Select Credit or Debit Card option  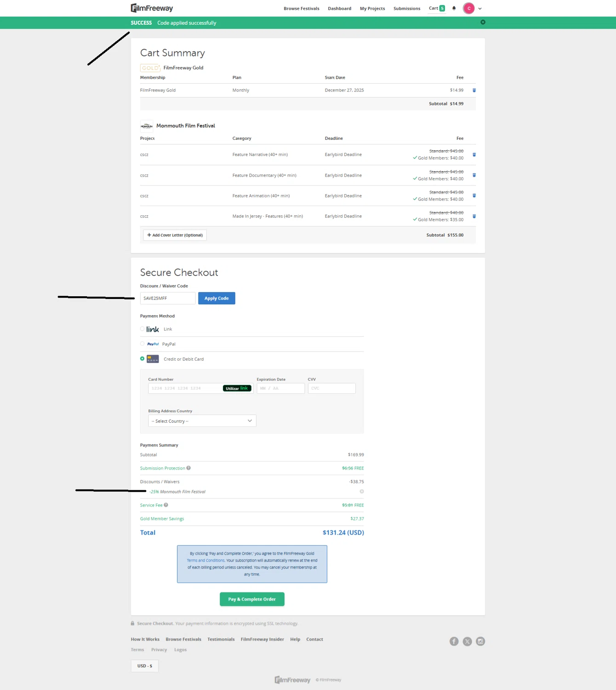(x=142, y=359)
